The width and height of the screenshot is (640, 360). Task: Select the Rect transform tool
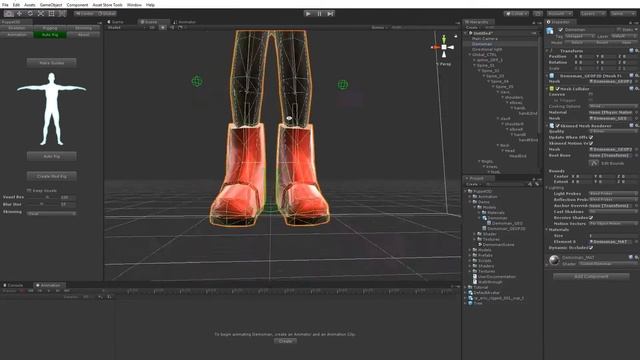click(x=51, y=13)
